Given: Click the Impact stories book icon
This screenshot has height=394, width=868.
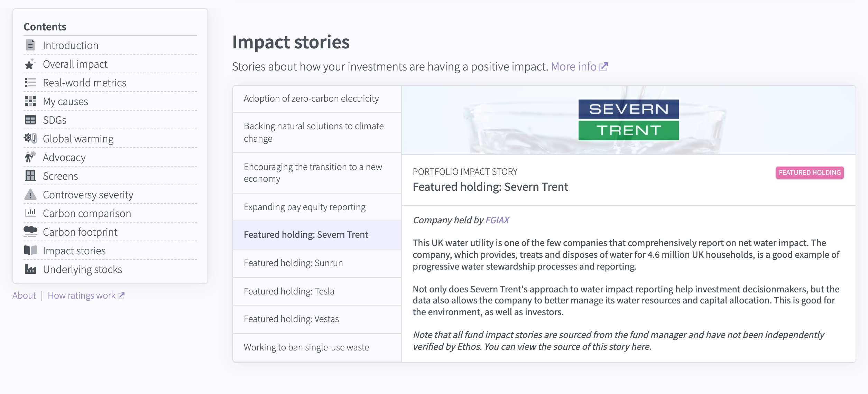Looking at the screenshot, I should click(30, 251).
